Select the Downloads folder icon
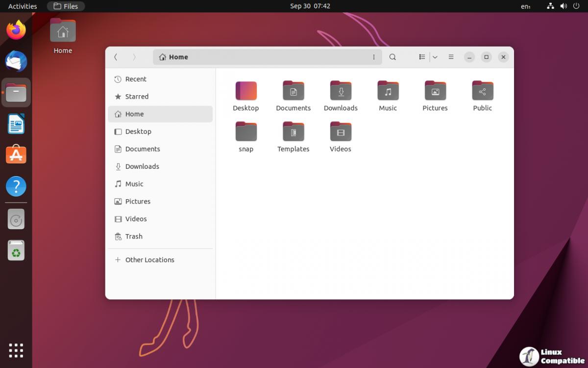This screenshot has height=368, width=588. coord(341,91)
